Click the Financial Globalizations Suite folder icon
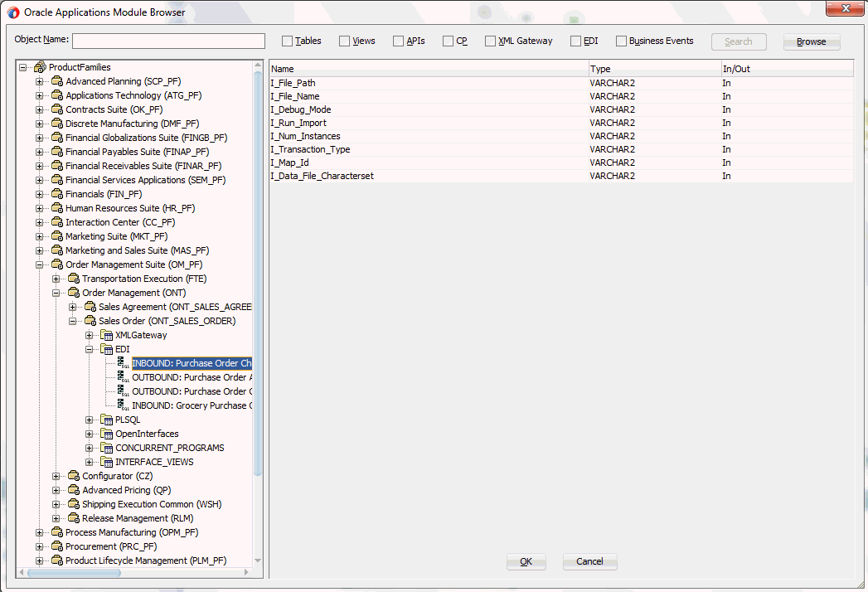 click(x=57, y=138)
